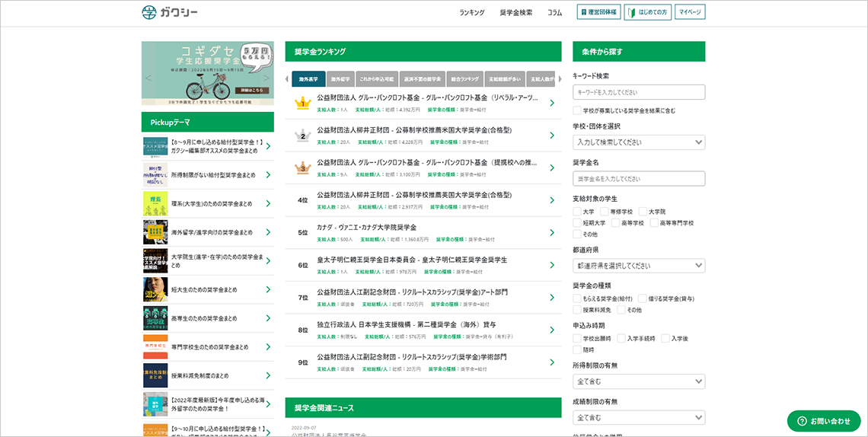Open the コギダセ bicycle scholarship banner

click(x=208, y=73)
